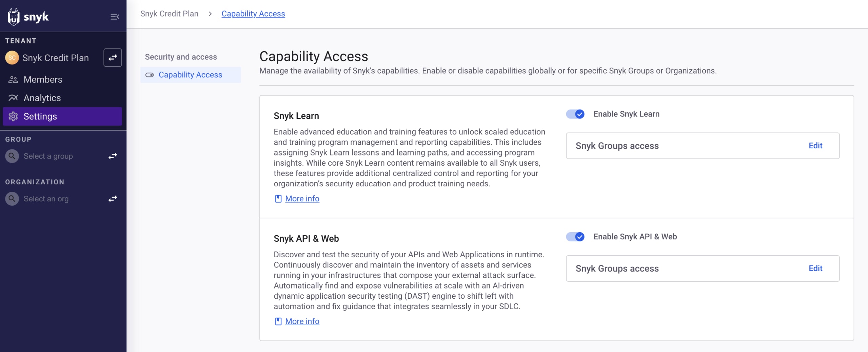Image resolution: width=868 pixels, height=352 pixels.
Task: Disable the Snyk API & Web toggle
Action: [x=575, y=237]
